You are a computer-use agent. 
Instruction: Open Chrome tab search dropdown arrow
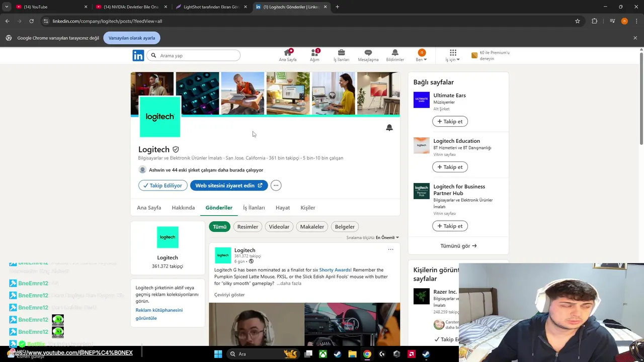(x=7, y=7)
